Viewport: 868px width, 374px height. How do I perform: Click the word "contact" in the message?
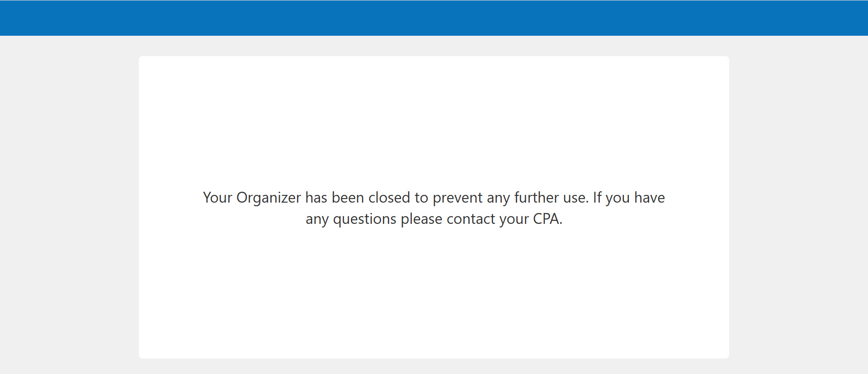click(471, 219)
